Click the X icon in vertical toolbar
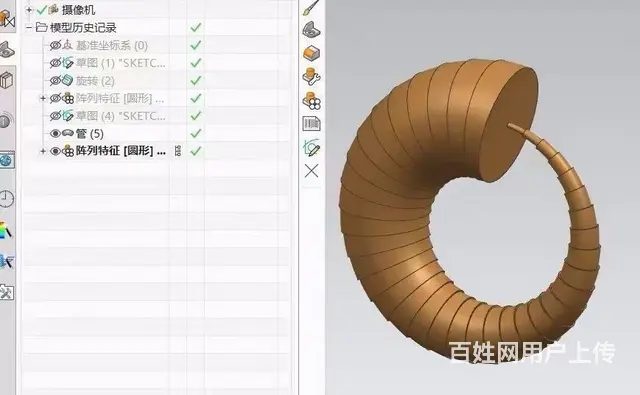Screen dimensions: 640x395 (x=311, y=171)
